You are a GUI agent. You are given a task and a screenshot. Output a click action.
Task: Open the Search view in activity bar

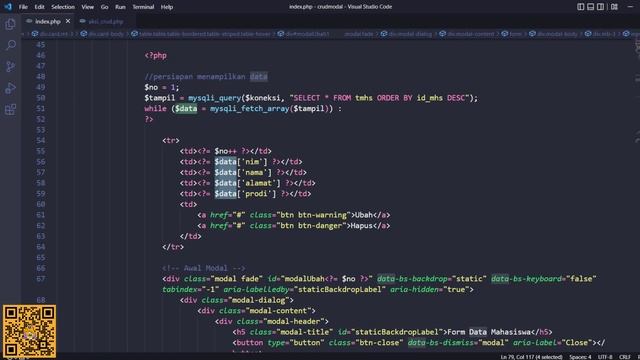[11, 45]
